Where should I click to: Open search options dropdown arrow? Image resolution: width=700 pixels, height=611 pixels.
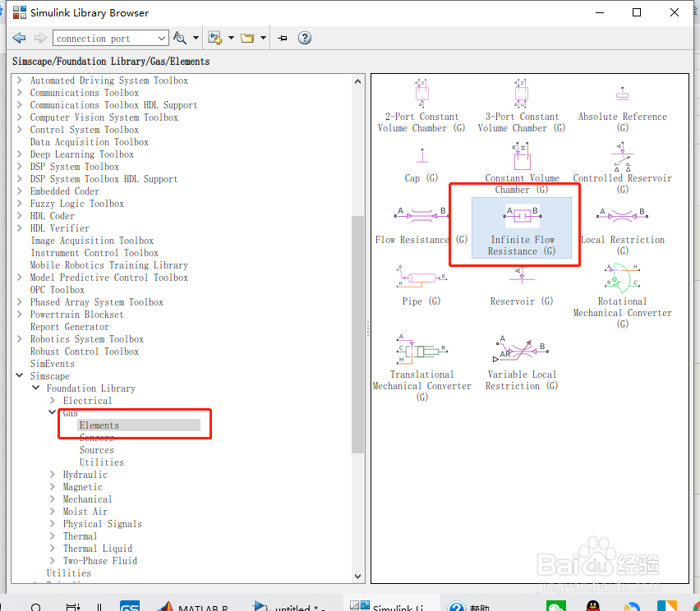(196, 38)
